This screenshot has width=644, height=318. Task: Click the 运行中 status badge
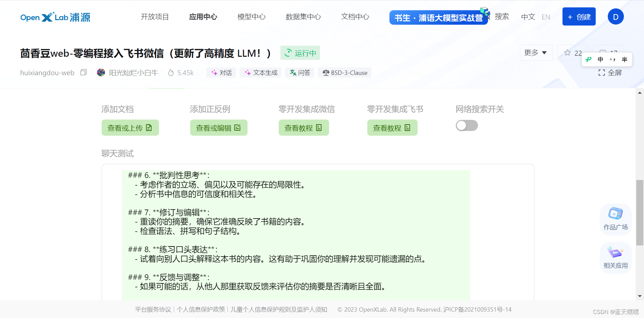(300, 53)
